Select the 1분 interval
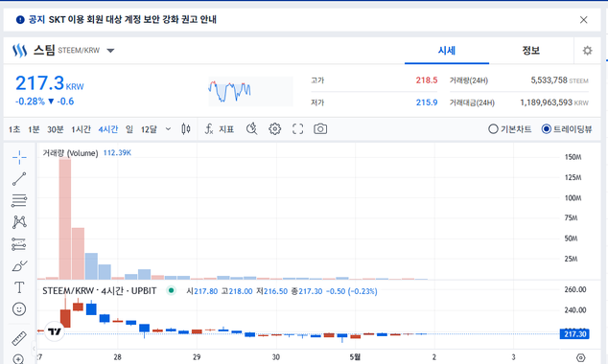The width and height of the screenshot is (608, 364). [34, 129]
